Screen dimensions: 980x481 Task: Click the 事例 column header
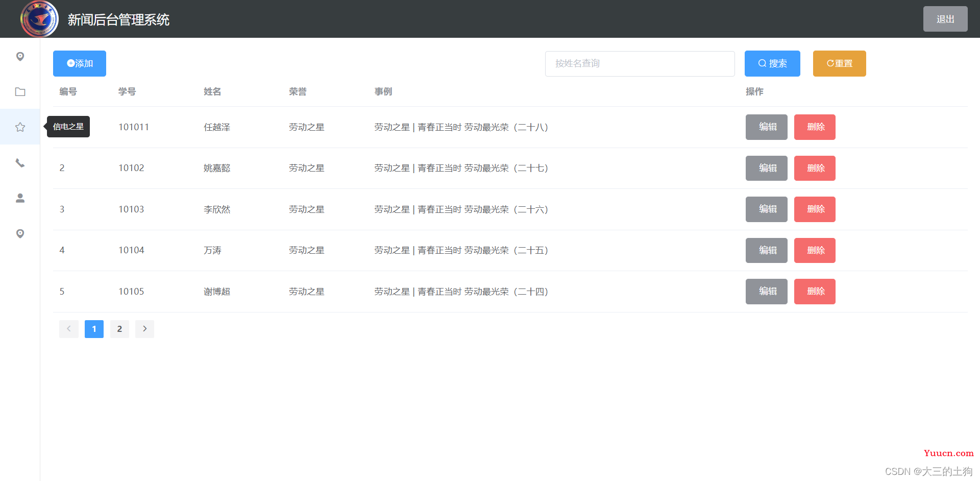coord(383,91)
